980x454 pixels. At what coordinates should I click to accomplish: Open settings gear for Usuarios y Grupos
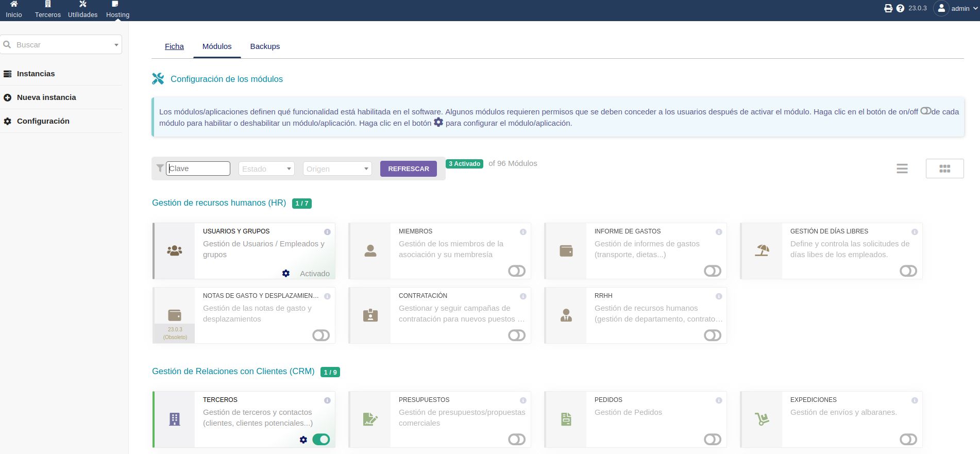click(x=286, y=274)
